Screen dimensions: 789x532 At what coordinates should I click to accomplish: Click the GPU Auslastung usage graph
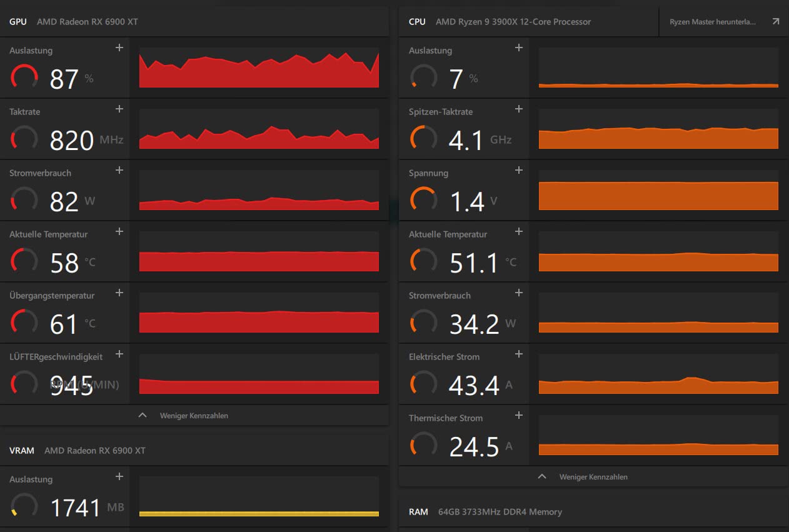259,68
